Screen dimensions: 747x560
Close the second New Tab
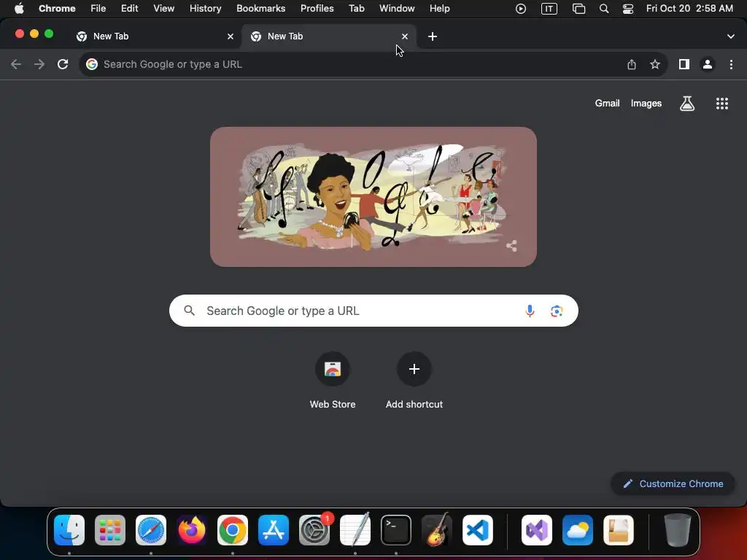click(405, 36)
